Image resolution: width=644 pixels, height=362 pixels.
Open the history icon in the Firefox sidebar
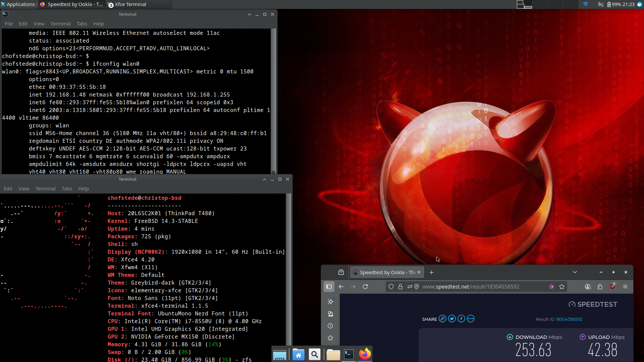coord(330,326)
